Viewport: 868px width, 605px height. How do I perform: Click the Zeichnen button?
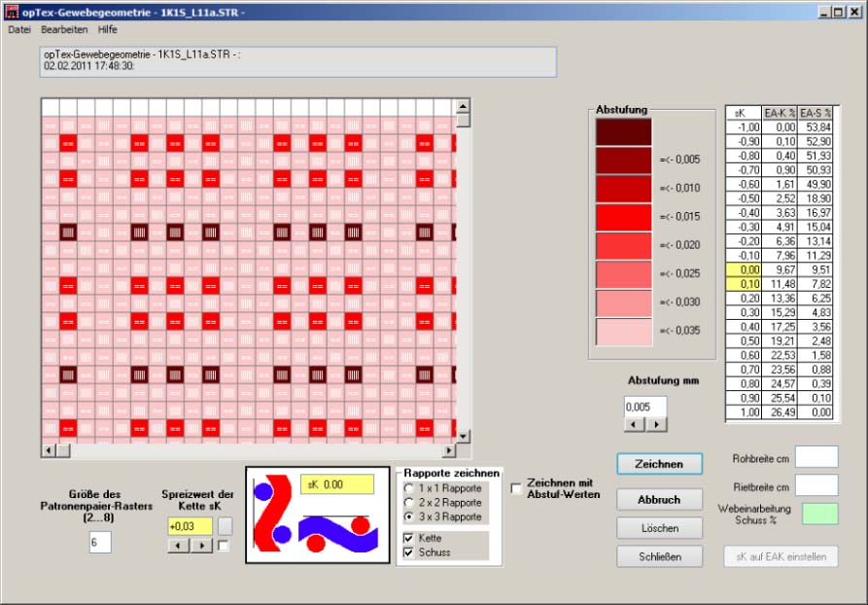coord(659,464)
